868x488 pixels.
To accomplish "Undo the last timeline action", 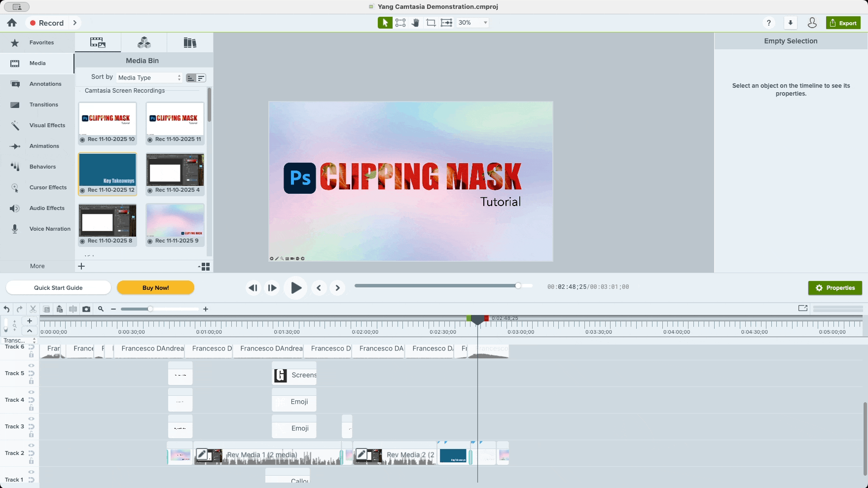I will tap(6, 309).
